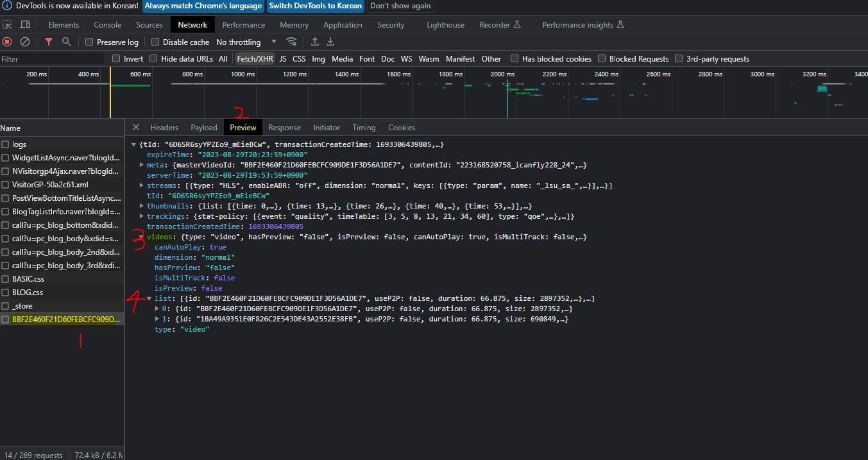
Task: Collapse the root tId object
Action: click(134, 144)
